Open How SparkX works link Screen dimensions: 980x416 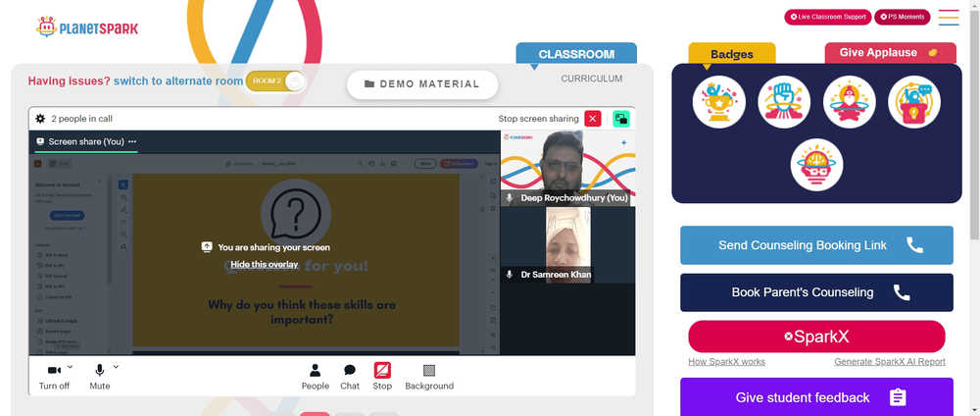pyautogui.click(x=726, y=362)
